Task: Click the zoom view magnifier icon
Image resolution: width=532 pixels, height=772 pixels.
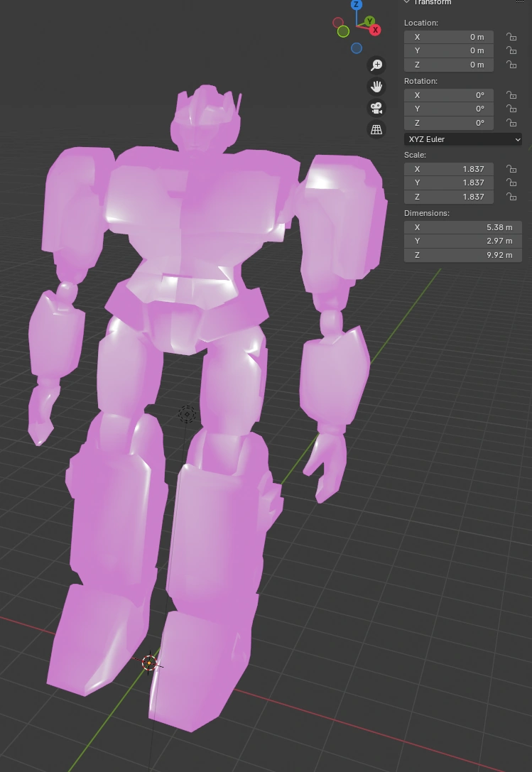Action: click(x=376, y=65)
